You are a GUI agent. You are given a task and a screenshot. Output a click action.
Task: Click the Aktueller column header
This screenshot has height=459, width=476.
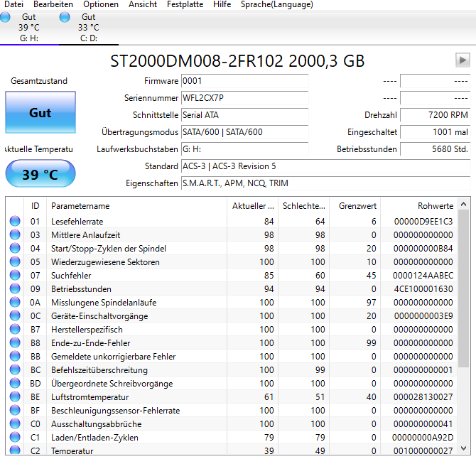click(x=253, y=206)
